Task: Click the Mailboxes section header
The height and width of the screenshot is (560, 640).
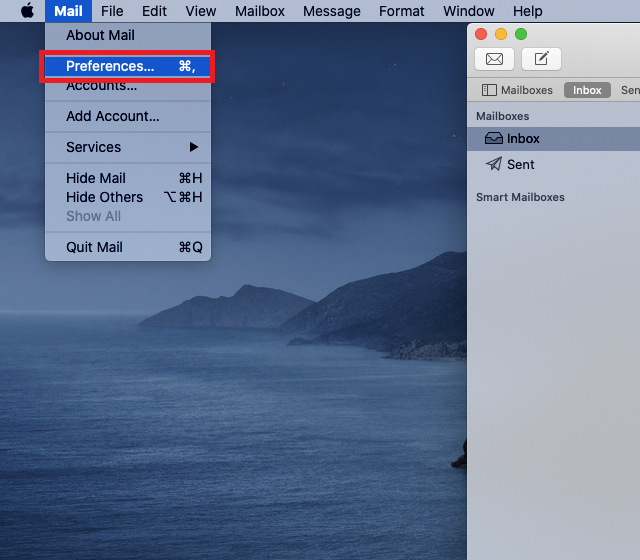Action: 502,116
